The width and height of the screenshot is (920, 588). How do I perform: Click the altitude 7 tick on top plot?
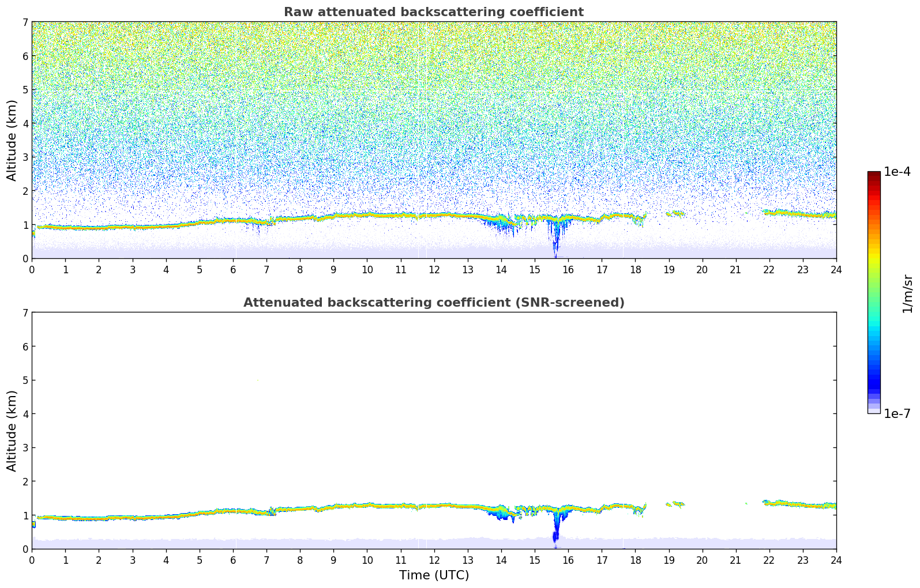pos(25,22)
